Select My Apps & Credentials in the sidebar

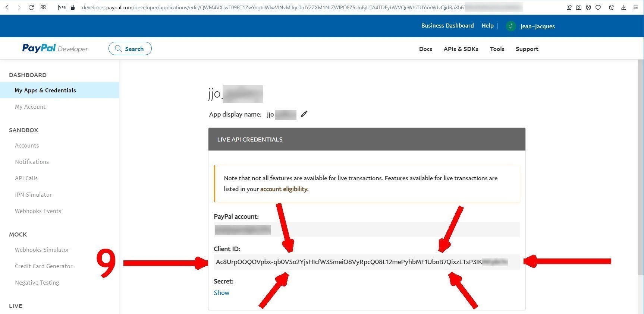(x=60, y=90)
